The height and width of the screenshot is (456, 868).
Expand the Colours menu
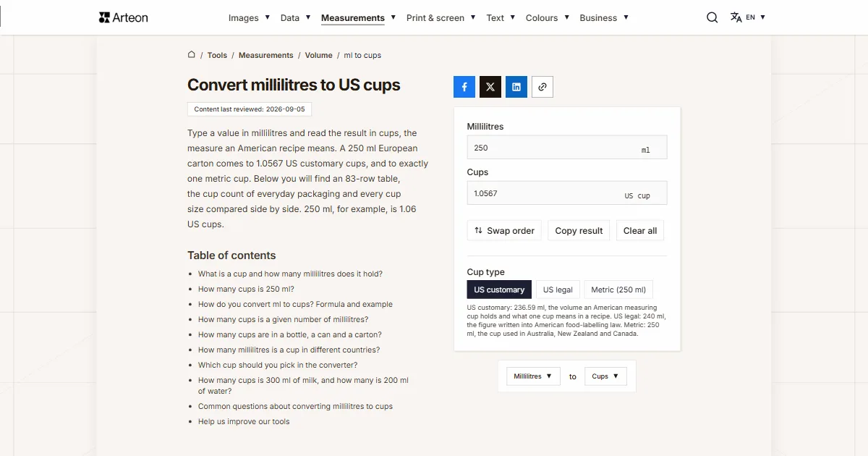point(547,17)
